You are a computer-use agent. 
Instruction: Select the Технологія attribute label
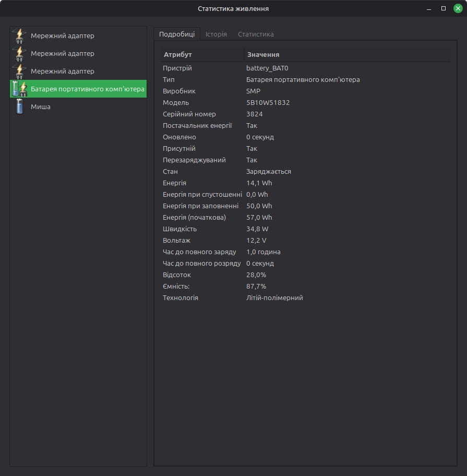click(181, 298)
